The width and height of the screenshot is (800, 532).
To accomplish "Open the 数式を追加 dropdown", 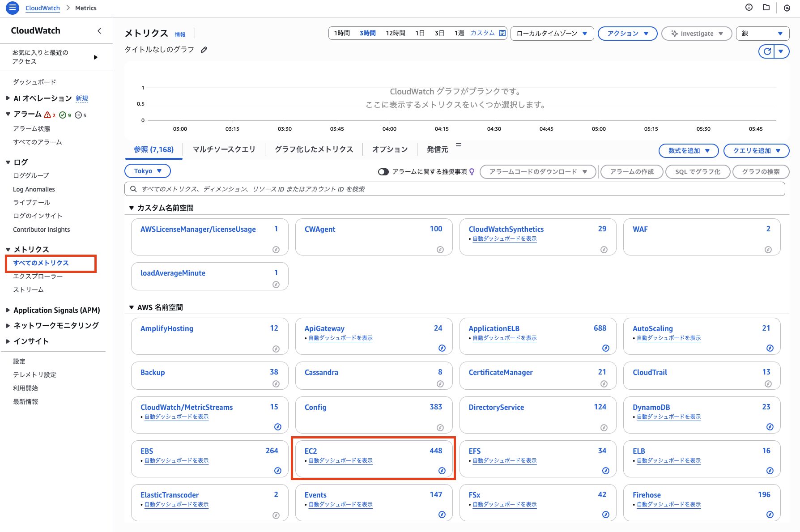I will [689, 151].
